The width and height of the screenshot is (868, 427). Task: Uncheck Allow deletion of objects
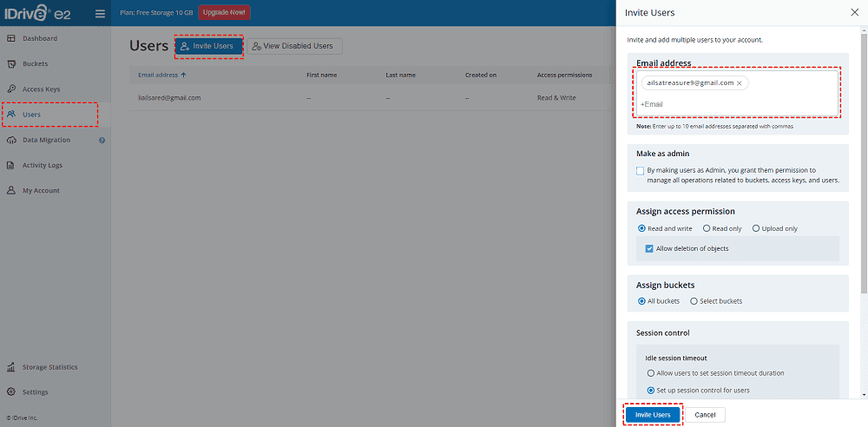click(x=650, y=249)
